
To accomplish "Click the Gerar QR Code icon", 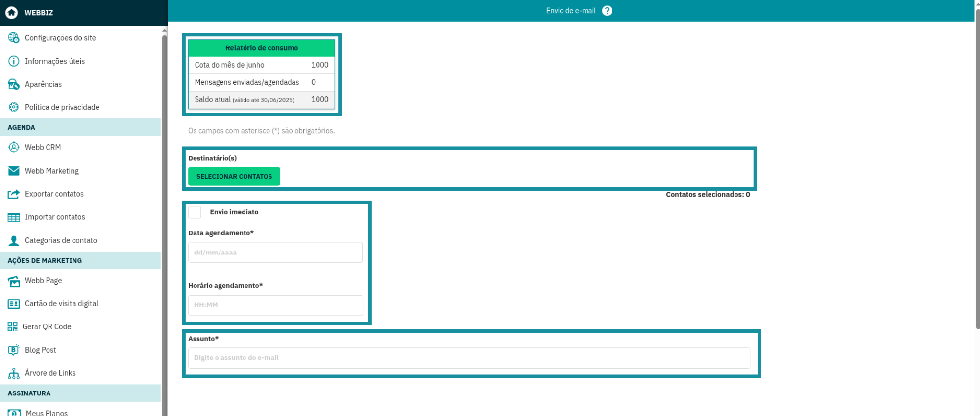I will [13, 327].
